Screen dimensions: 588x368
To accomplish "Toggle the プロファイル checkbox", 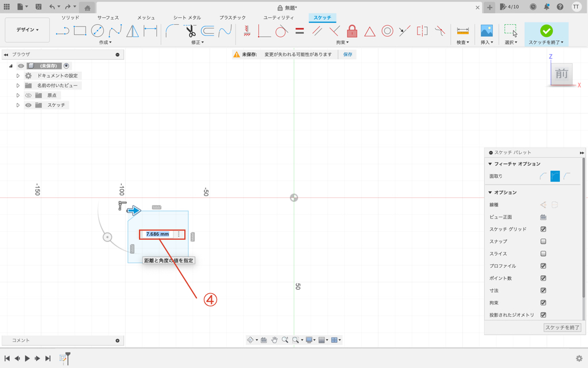I will (543, 266).
